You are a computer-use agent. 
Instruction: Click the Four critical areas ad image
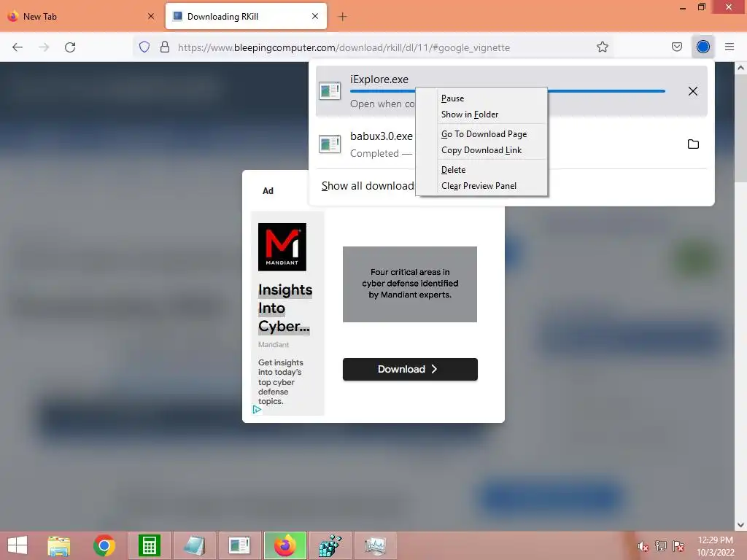pos(410,284)
